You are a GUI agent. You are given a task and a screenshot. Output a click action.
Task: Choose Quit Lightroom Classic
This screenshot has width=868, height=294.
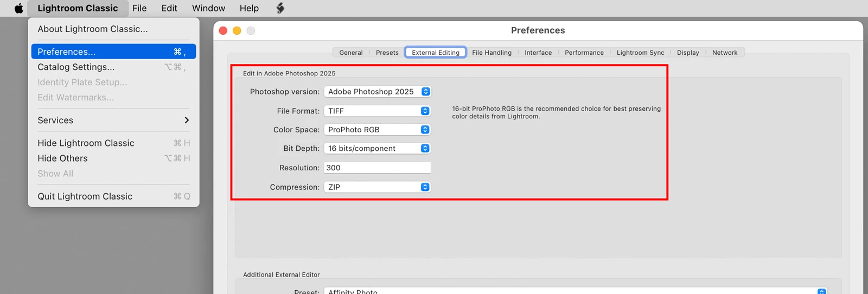[113, 196]
